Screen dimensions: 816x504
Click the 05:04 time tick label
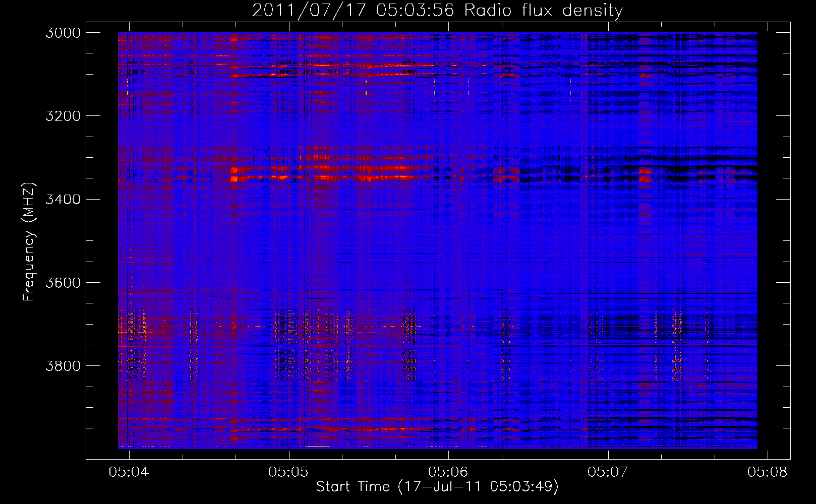click(x=129, y=472)
